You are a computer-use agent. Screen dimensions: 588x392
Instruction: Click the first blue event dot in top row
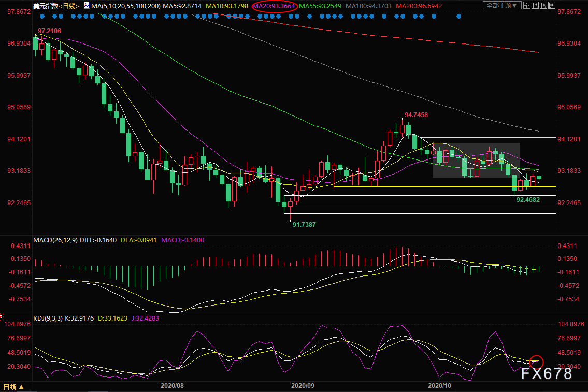point(42,16)
